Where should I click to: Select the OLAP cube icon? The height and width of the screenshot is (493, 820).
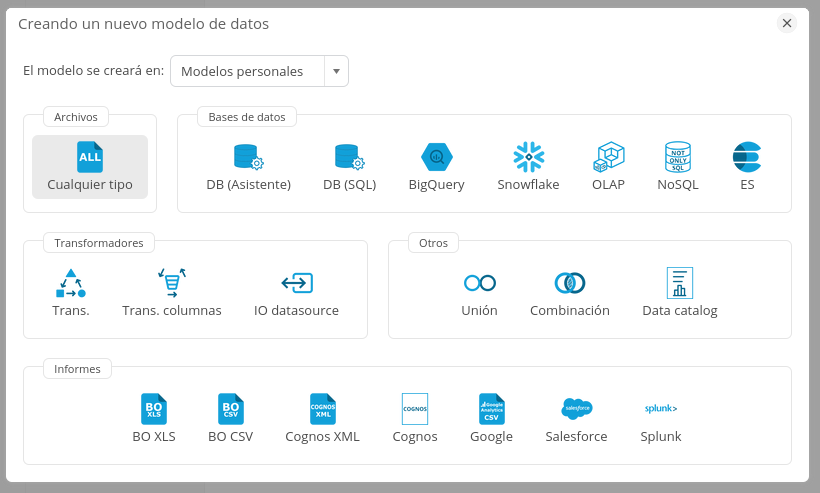tap(608, 158)
